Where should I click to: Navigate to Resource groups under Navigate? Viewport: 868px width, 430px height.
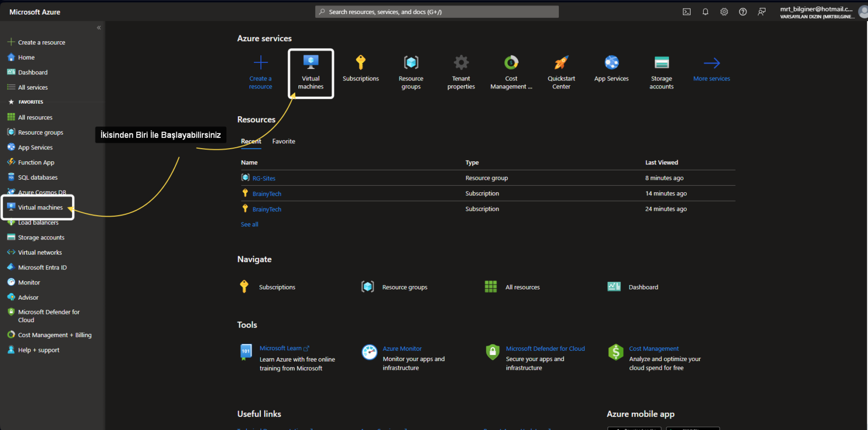tap(394, 287)
